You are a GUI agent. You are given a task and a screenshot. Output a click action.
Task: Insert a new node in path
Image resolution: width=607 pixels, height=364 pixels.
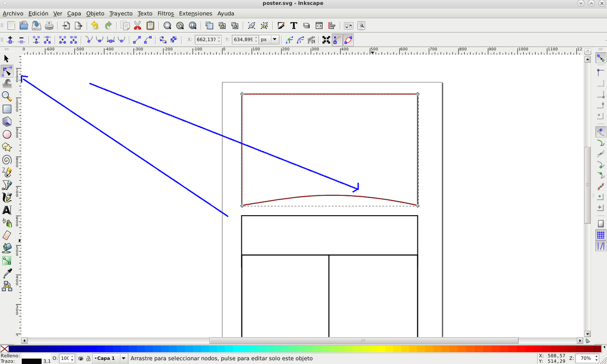tap(10, 40)
